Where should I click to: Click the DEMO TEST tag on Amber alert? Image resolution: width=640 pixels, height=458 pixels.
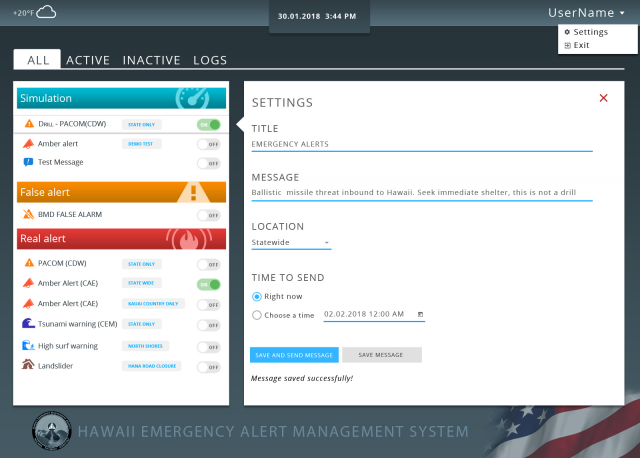pos(142,144)
